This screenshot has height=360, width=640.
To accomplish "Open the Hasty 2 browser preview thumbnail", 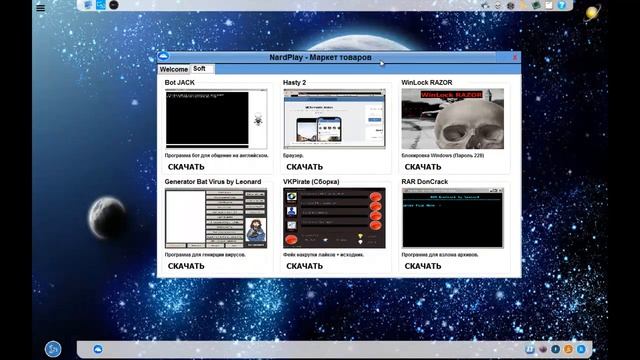I will pos(334,119).
